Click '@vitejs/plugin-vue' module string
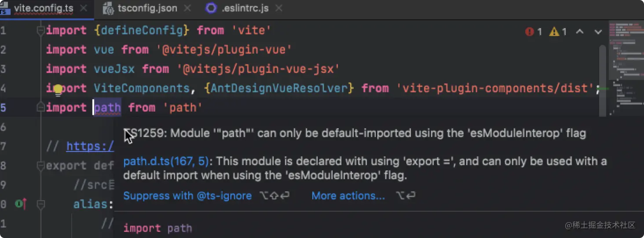The width and height of the screenshot is (644, 238). click(x=224, y=50)
